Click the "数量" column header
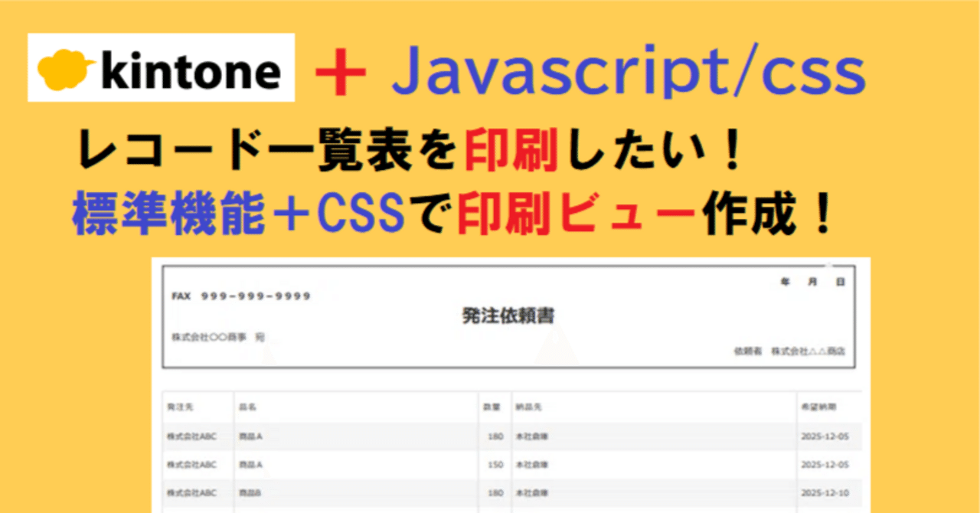This screenshot has width=980, height=513. [492, 408]
